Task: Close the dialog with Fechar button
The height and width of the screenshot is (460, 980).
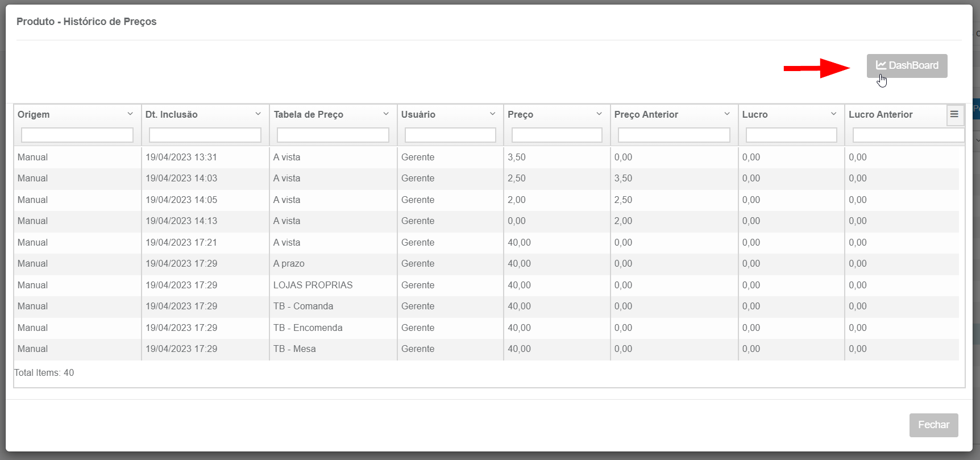Action: [933, 425]
